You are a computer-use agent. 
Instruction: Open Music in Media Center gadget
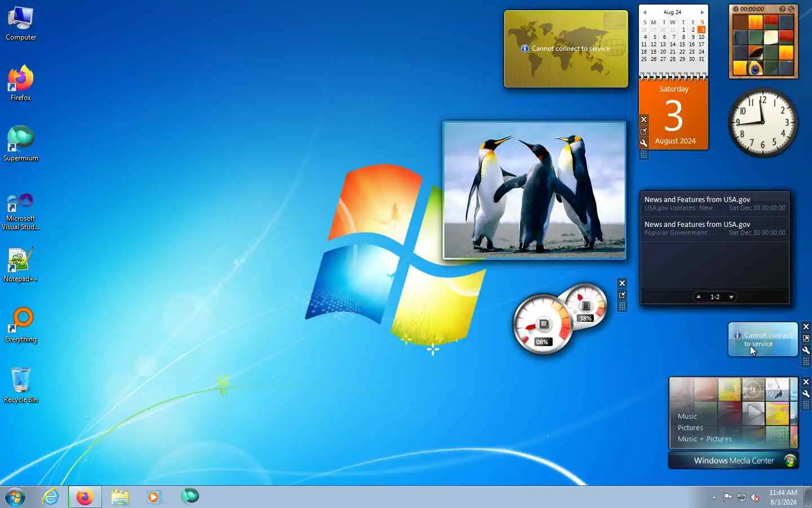point(687,416)
